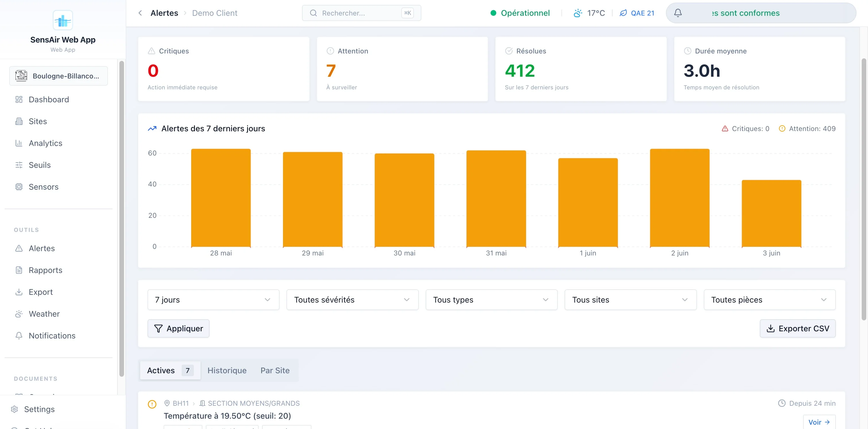Screen dimensions: 868x429
Task: Open the 'Toutes sévérités' dropdown
Action: pos(352,299)
